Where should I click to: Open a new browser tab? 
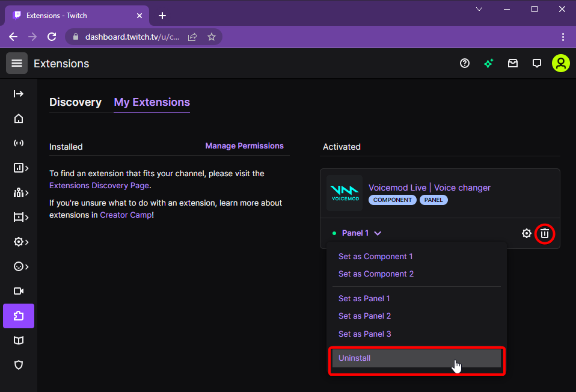pyautogui.click(x=162, y=16)
